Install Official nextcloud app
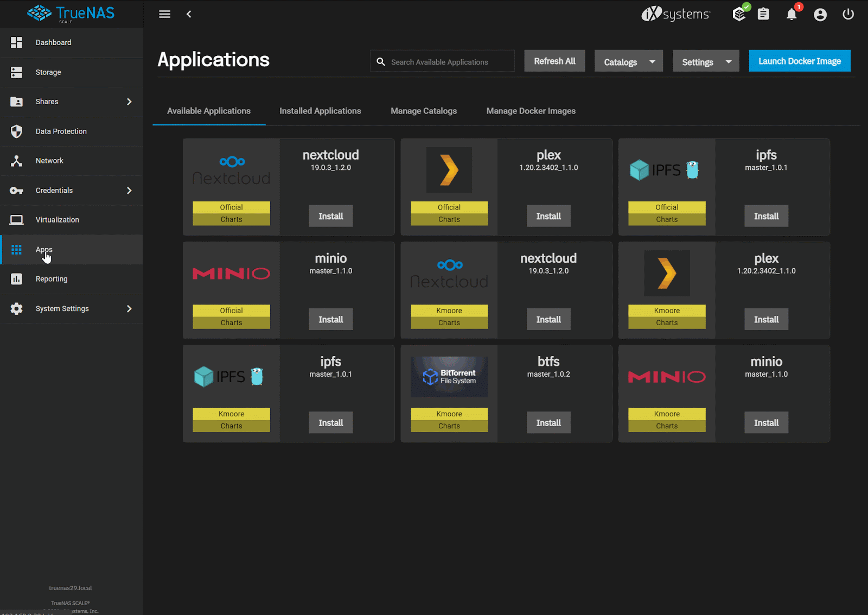Screen dimensions: 868x615 [x=331, y=216]
